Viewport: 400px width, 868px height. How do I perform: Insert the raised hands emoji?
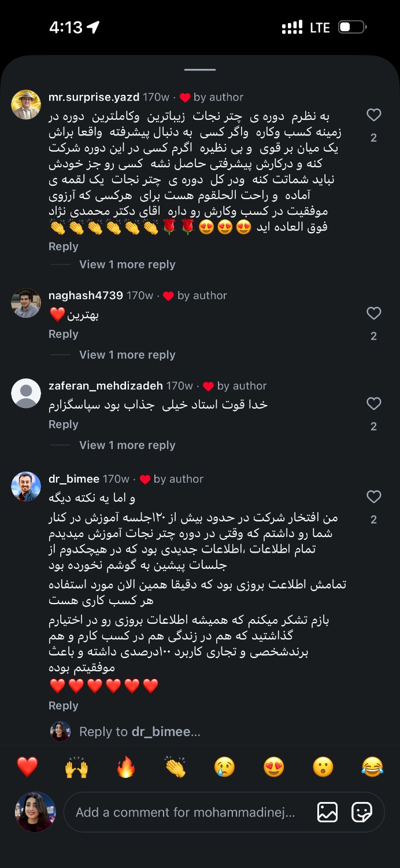76,767
